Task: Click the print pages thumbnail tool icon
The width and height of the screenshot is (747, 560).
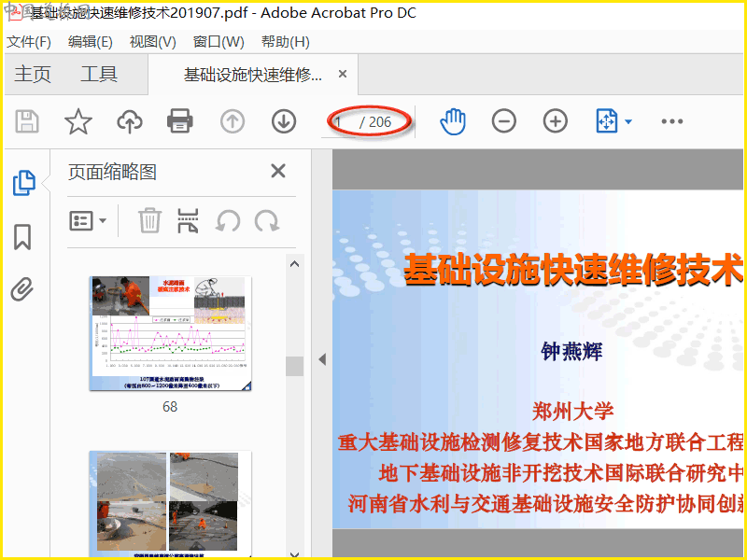Action: (x=188, y=220)
